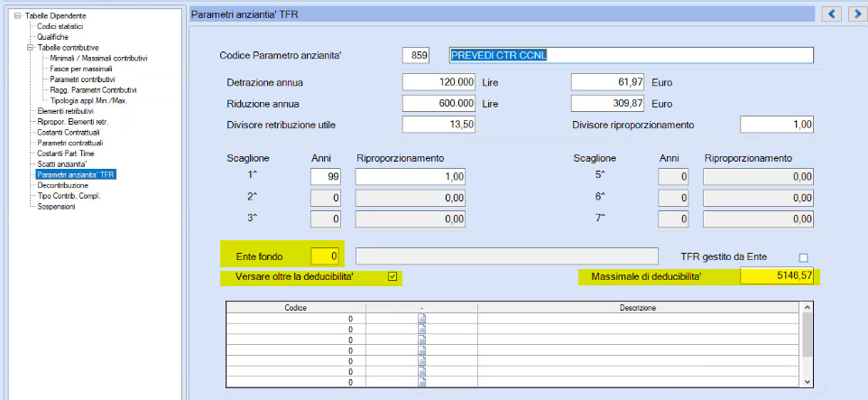
Task: Click Detrazione annua Lire field
Action: pos(439,82)
